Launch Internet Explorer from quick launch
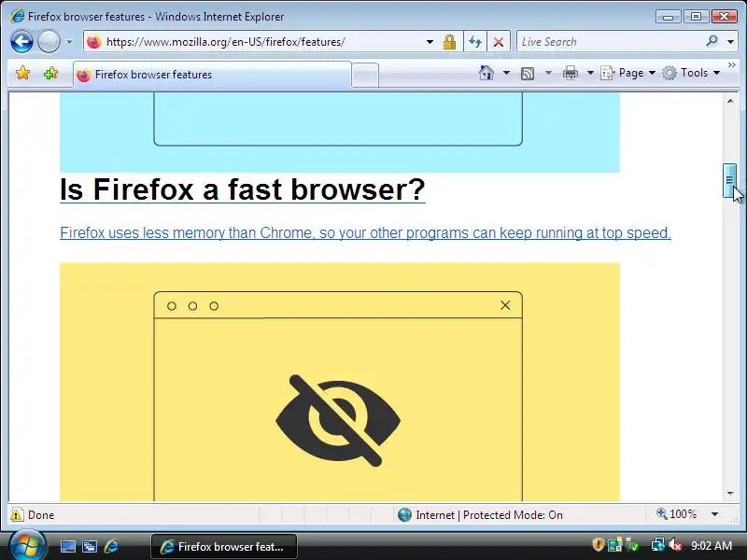Viewport: 747px width, 560px height. (111, 546)
